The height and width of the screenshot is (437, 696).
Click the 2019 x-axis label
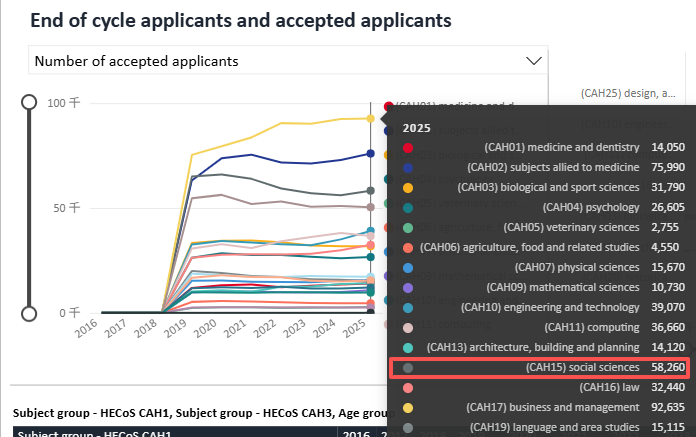click(174, 330)
